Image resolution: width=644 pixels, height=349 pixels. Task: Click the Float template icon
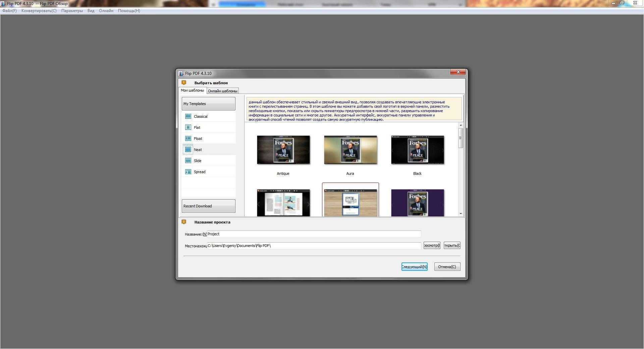click(x=188, y=139)
